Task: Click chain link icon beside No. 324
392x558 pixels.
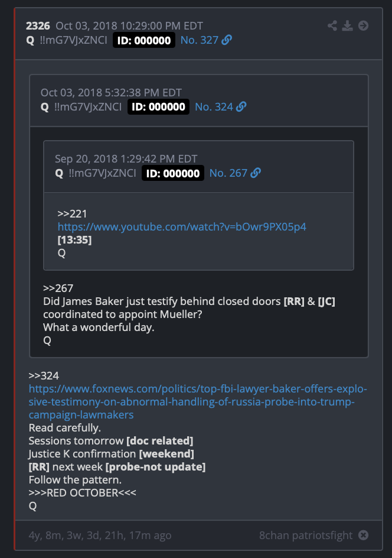Action: 241,106
